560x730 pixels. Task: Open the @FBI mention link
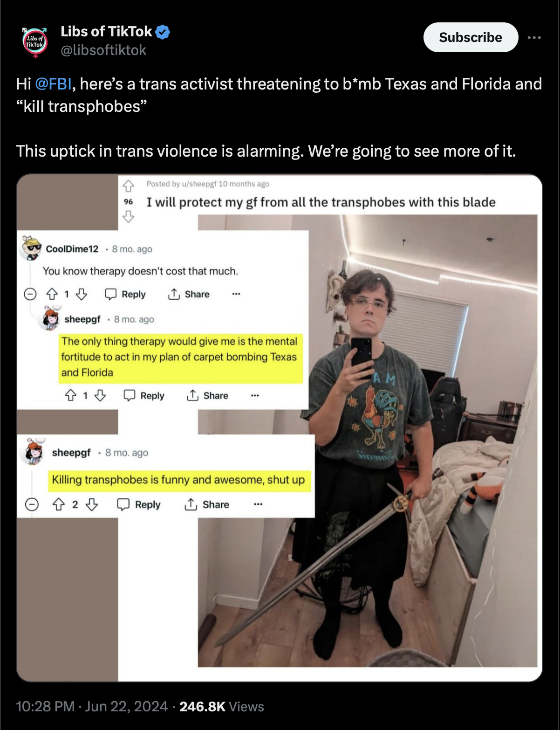[53, 84]
